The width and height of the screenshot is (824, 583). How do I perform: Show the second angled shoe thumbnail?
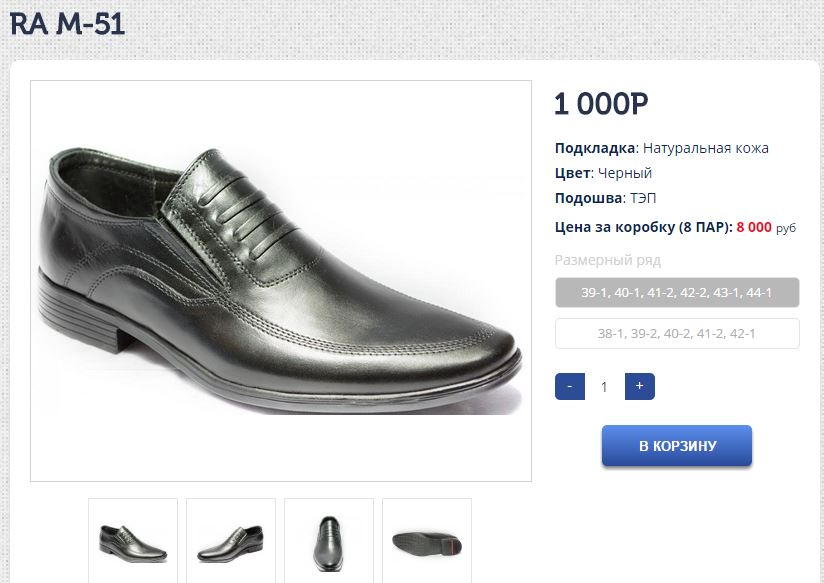(231, 540)
